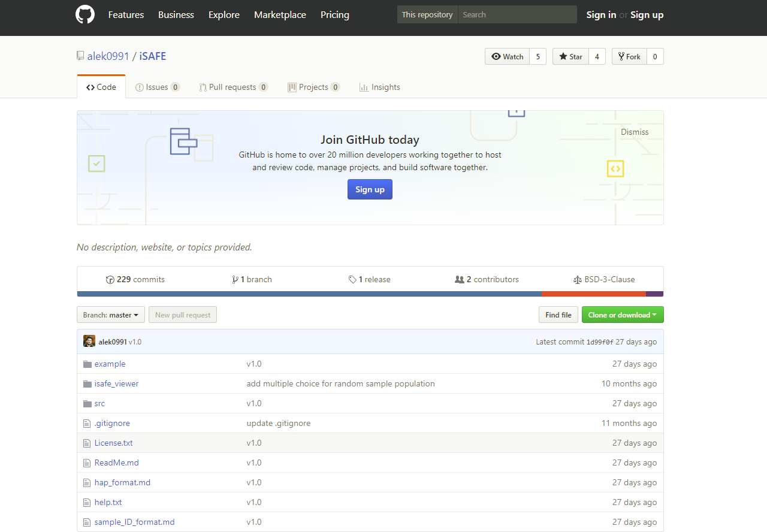Open the ReadMe.md file name link
The image size is (767, 532).
point(116,463)
